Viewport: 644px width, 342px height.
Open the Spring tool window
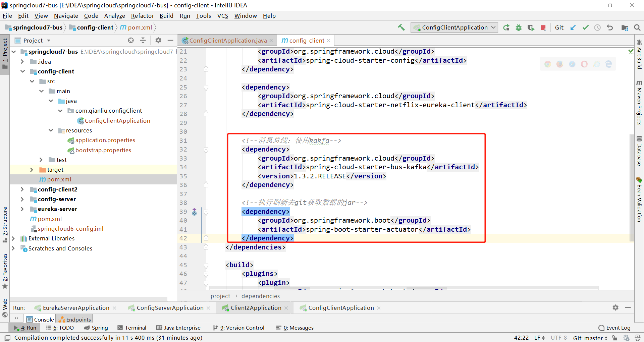tap(96, 328)
